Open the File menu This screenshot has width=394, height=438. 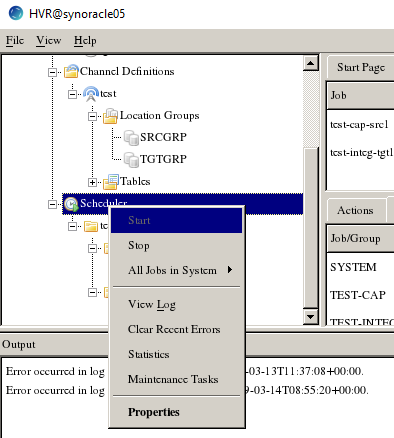[15, 41]
